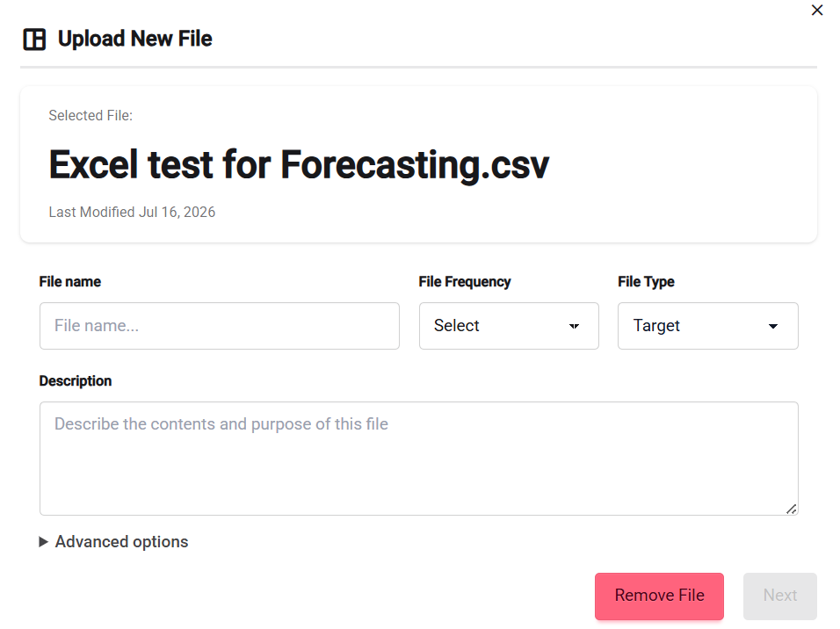The width and height of the screenshot is (840, 629).
Task: Click inside the Description text area
Action: [x=418, y=459]
